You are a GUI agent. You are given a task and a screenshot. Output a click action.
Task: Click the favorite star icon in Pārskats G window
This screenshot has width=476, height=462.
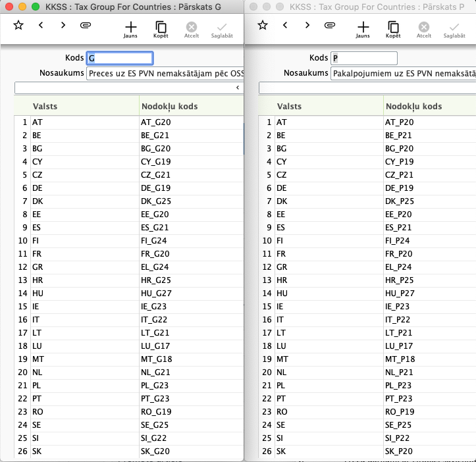coord(18,26)
